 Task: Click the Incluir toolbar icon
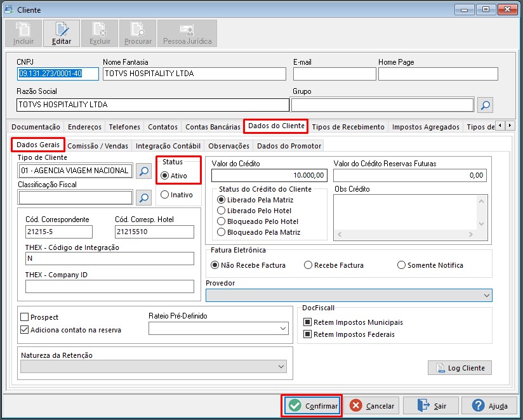(23, 33)
